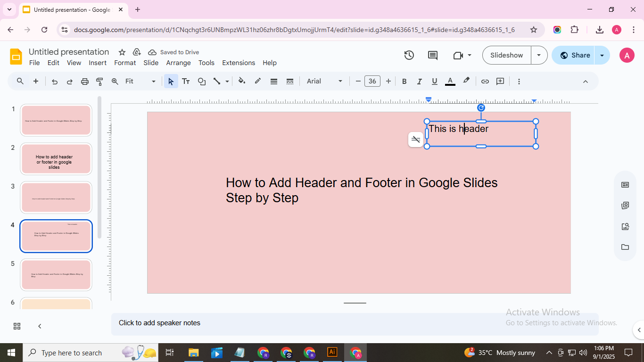This screenshot has height=362, width=644.
Task: Click the Insert link icon
Action: click(485, 82)
